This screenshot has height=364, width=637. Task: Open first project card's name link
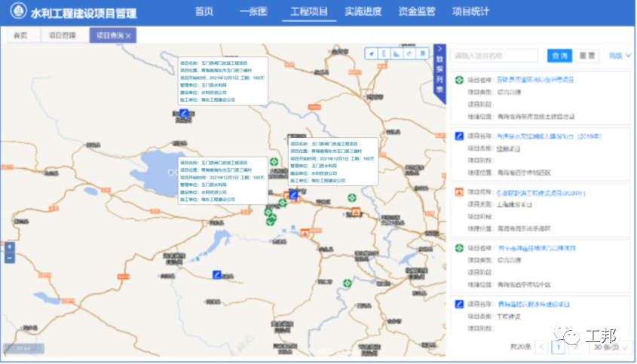(535, 80)
